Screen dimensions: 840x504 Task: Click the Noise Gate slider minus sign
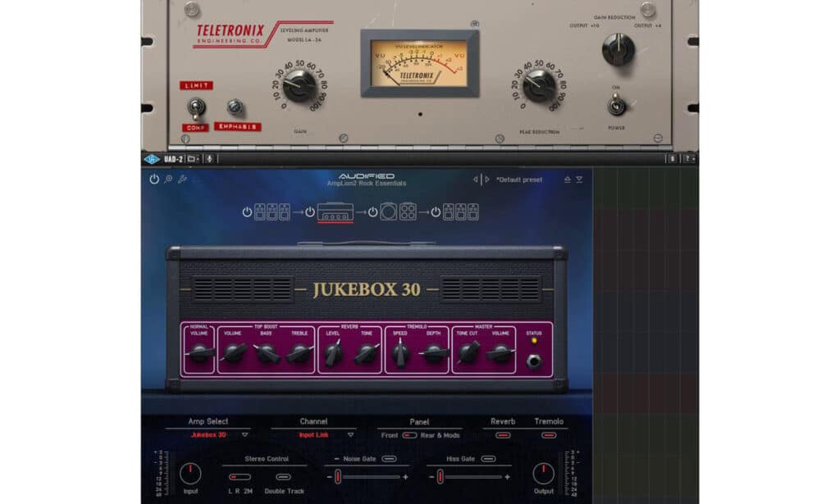330,477
